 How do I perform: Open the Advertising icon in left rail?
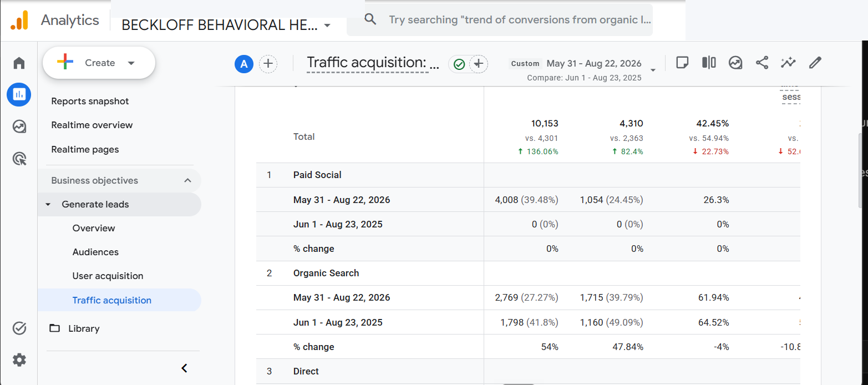(x=19, y=159)
